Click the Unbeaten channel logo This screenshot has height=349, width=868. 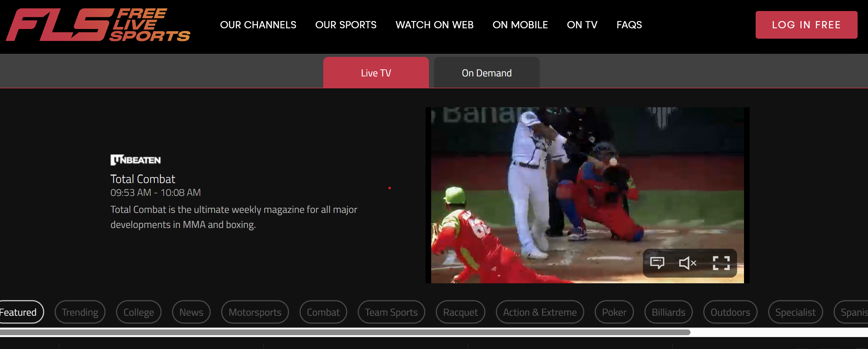coord(135,160)
